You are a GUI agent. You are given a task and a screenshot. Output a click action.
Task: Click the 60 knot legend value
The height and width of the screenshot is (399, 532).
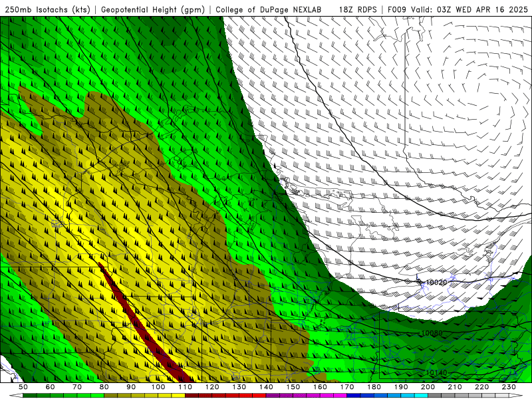pos(51,387)
